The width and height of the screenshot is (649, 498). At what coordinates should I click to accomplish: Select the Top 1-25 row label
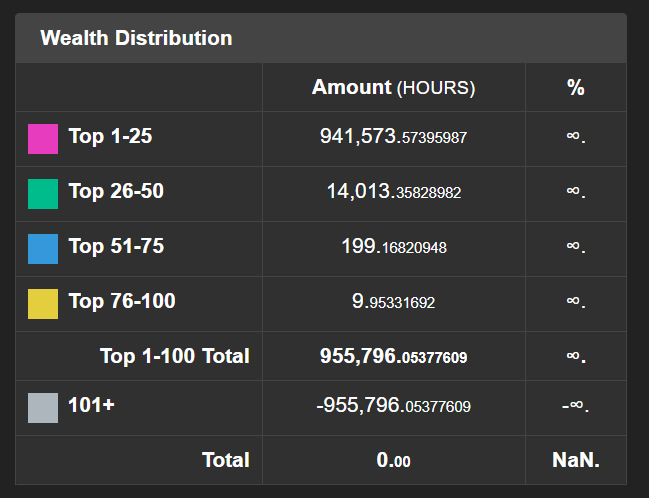(110, 136)
